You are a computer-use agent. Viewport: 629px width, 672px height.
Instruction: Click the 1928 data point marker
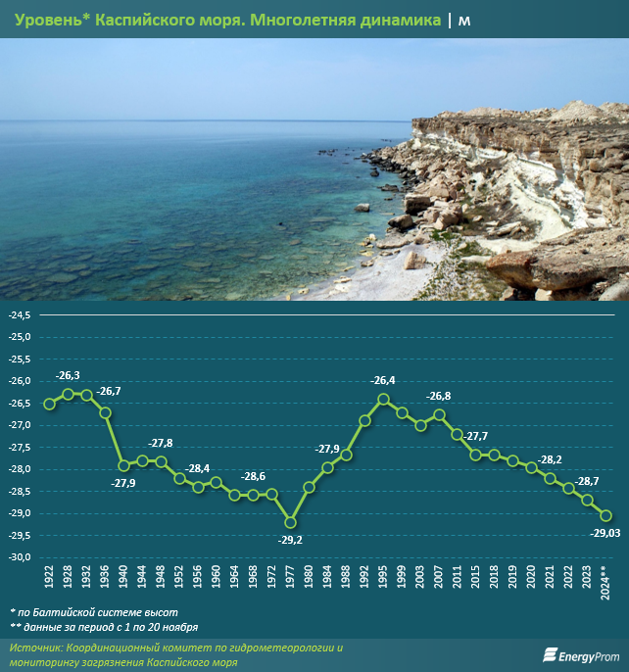tap(68, 394)
